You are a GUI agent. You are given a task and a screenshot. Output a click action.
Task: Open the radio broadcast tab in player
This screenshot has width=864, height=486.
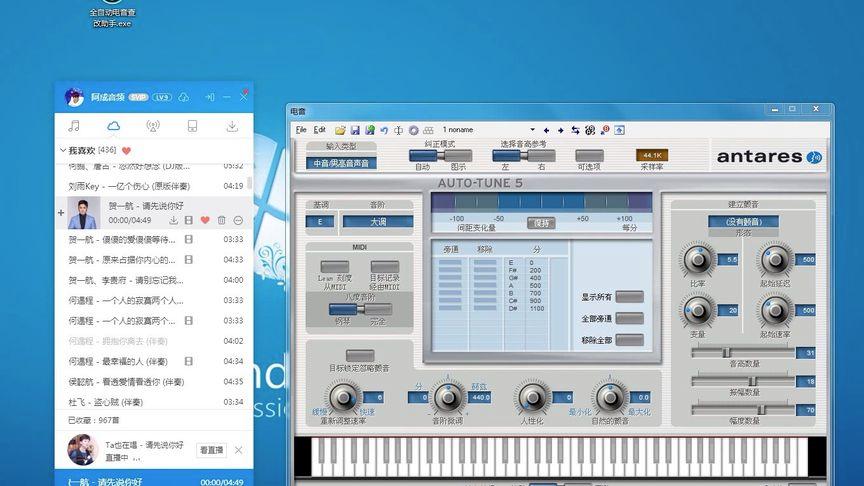152,126
